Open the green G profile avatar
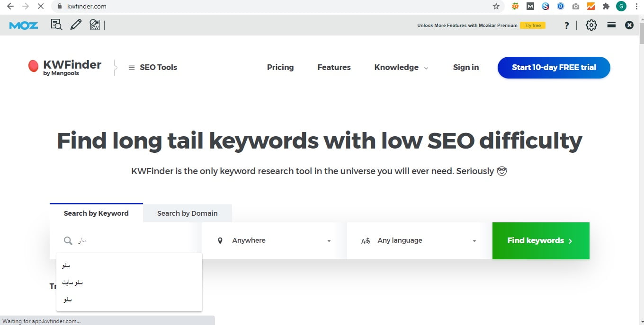The height and width of the screenshot is (325, 644). click(x=621, y=7)
